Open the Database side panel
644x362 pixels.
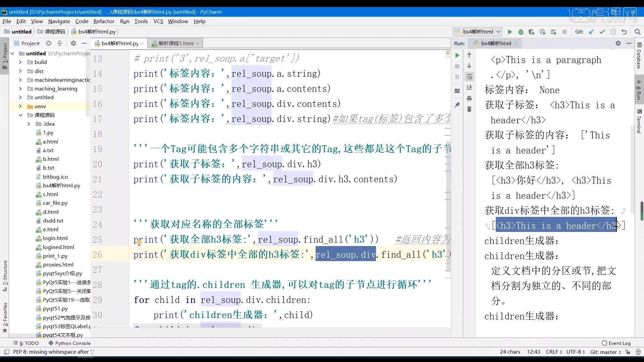coord(639,55)
